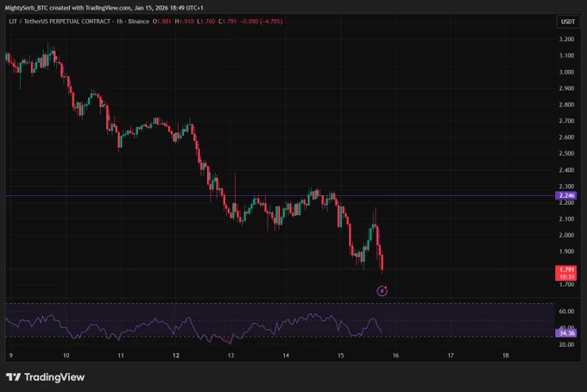Click date label 18 on time axis
Screen dimensions: 587x392
pos(505,356)
